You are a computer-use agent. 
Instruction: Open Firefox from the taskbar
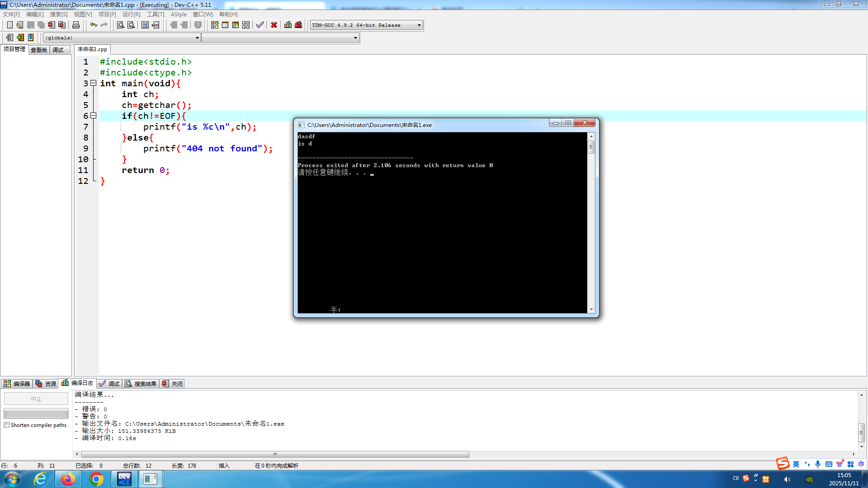click(68, 479)
